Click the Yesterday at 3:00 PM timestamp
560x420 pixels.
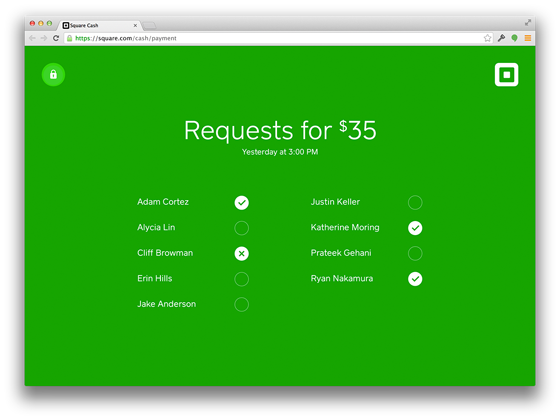point(280,152)
